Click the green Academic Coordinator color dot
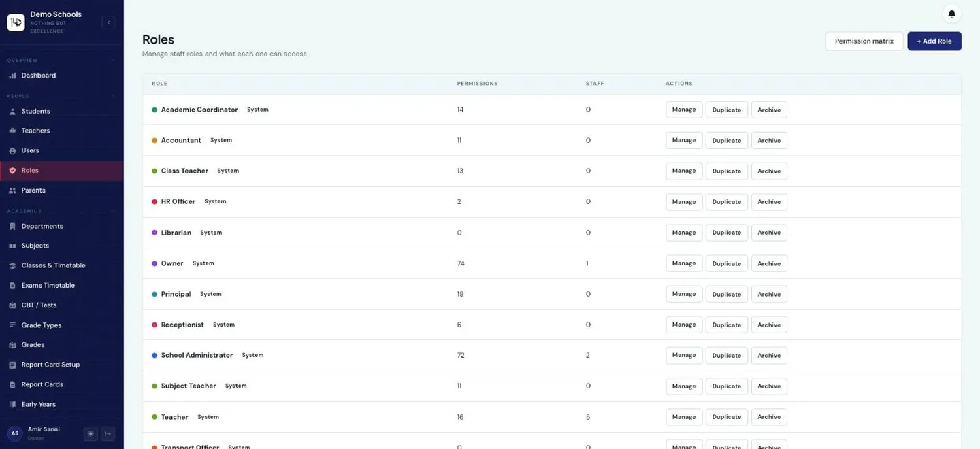This screenshot has height=449, width=980. coord(154,110)
